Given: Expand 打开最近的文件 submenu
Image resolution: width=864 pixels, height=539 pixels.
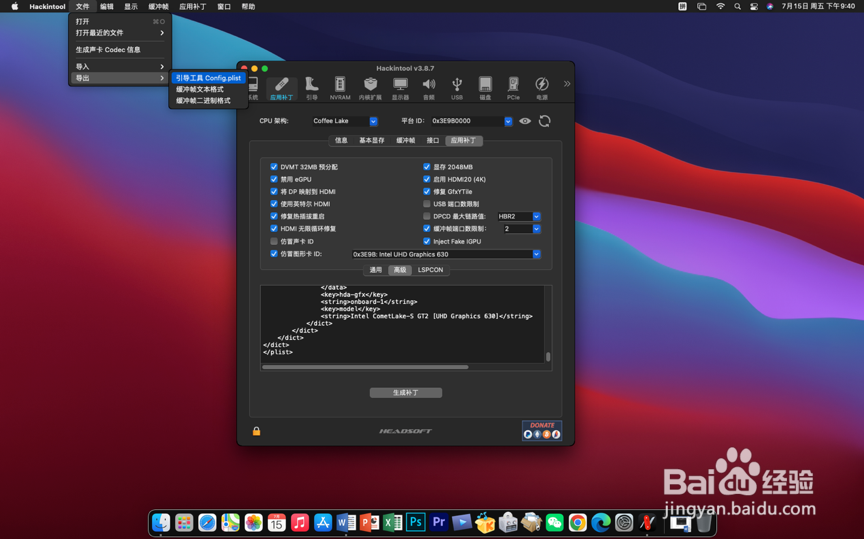Looking at the screenshot, I should coord(120,33).
